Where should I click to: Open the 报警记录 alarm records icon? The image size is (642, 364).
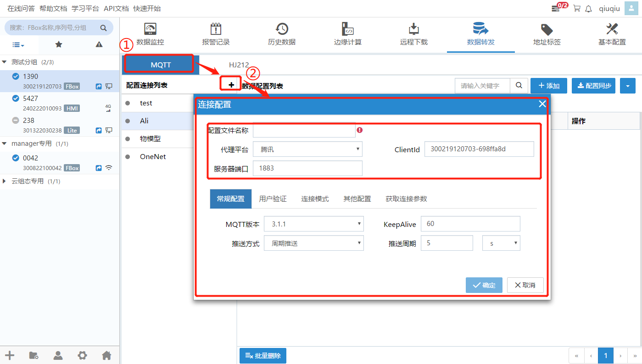coord(216,29)
